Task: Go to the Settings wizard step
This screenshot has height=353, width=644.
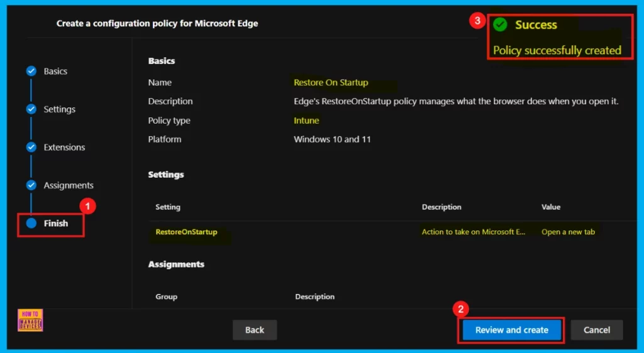Action: click(60, 109)
